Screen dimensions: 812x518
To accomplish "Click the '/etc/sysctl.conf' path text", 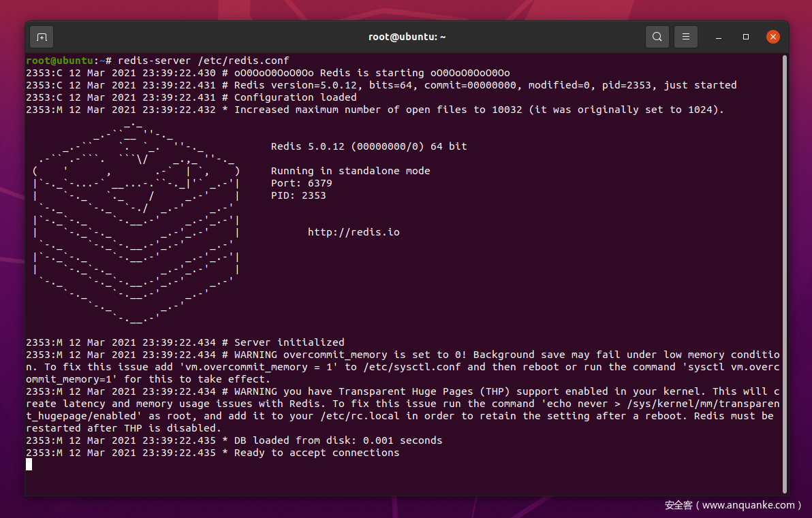I will [x=412, y=367].
